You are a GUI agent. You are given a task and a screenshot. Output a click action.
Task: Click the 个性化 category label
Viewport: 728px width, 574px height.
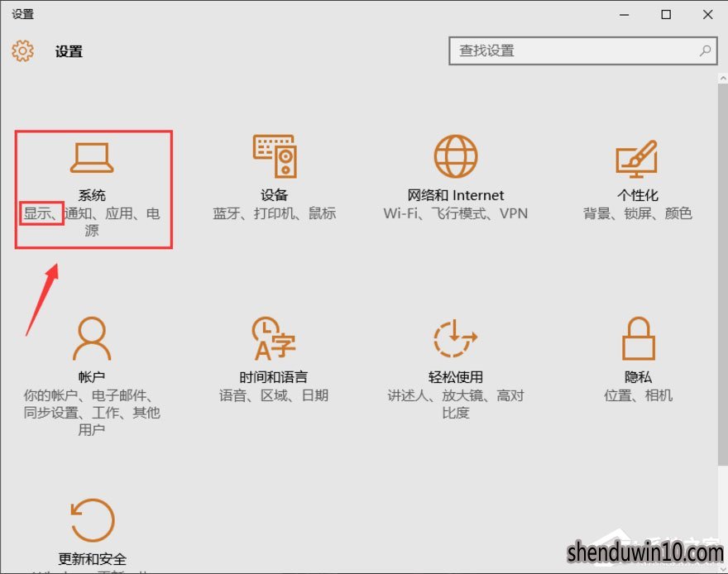[x=638, y=195]
